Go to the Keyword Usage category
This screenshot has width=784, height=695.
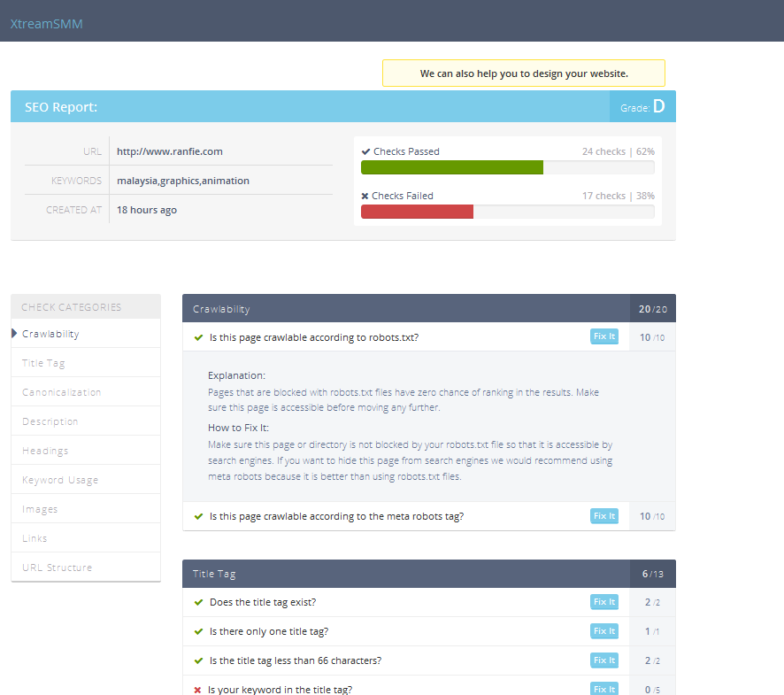point(60,480)
